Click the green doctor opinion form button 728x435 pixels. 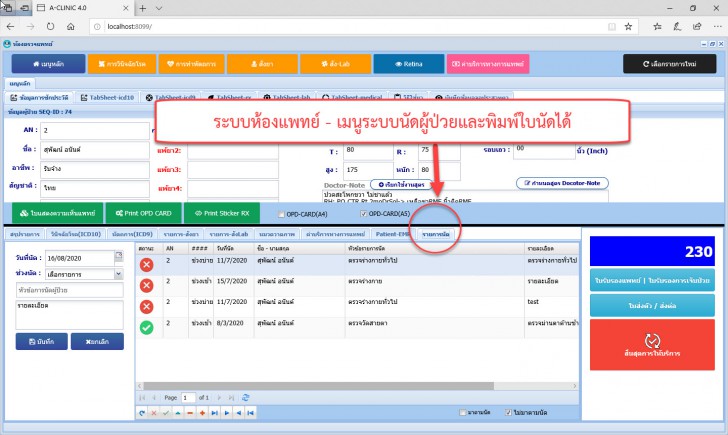tap(58, 213)
